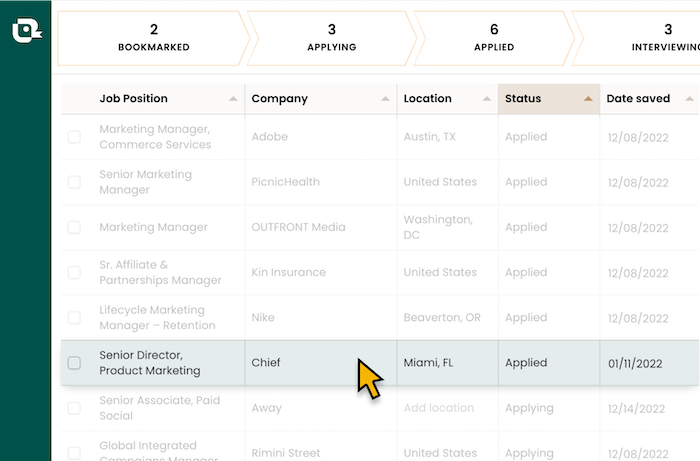Sort by Date saved arrow
Viewport: 700px width, 461px height.
689,99
